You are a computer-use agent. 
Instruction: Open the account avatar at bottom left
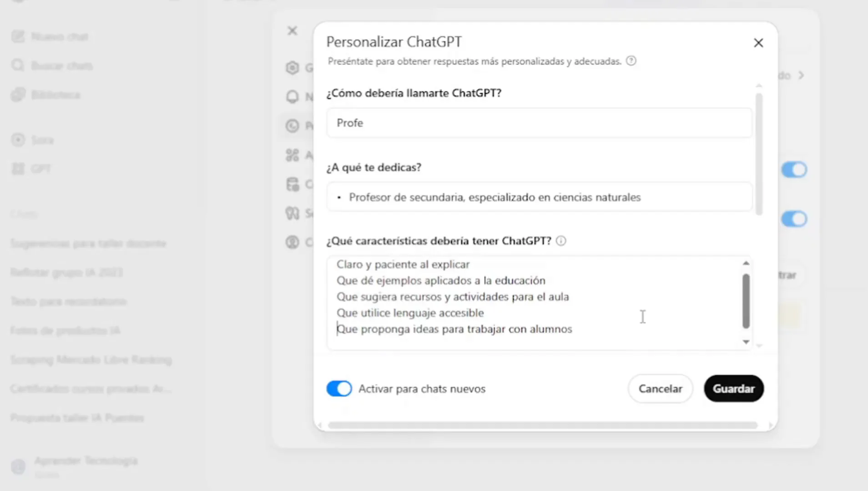[x=18, y=466]
